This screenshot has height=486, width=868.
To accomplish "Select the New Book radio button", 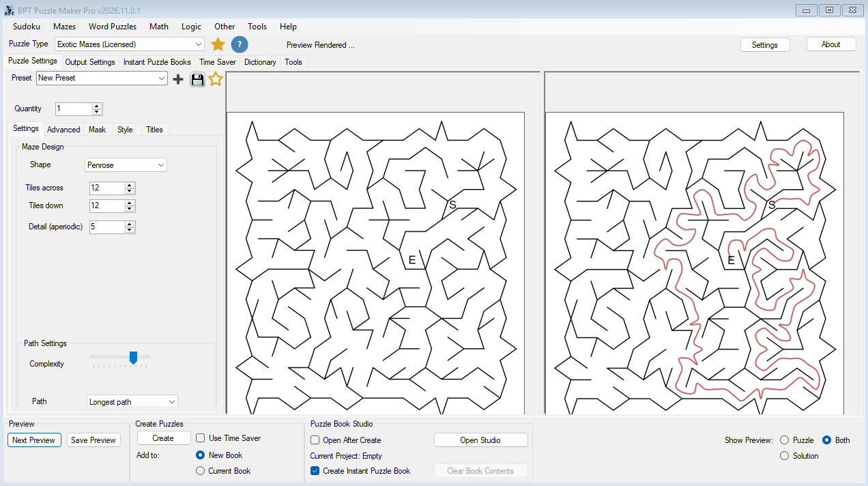I will [x=200, y=455].
